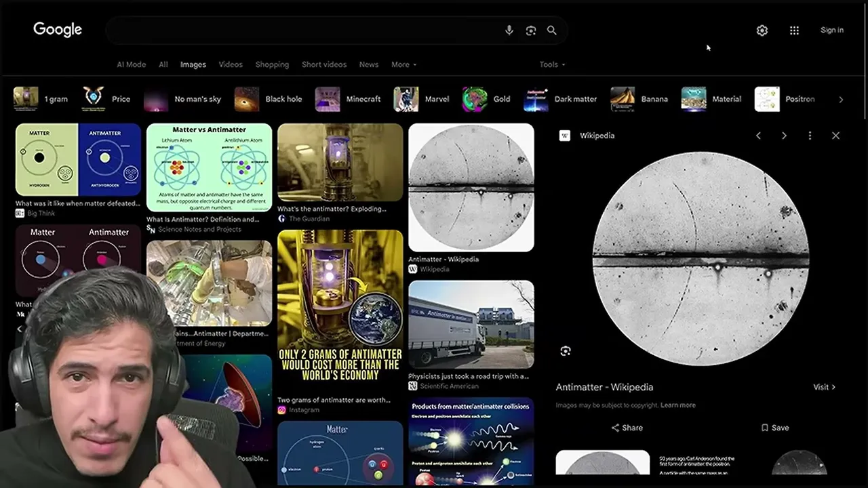This screenshot has width=868, height=488.
Task: Expand the More dropdown
Action: (404, 64)
